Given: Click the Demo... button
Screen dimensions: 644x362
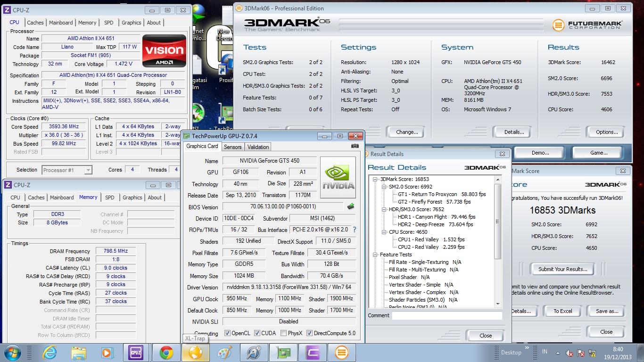Looking at the screenshot, I should 540,153.
